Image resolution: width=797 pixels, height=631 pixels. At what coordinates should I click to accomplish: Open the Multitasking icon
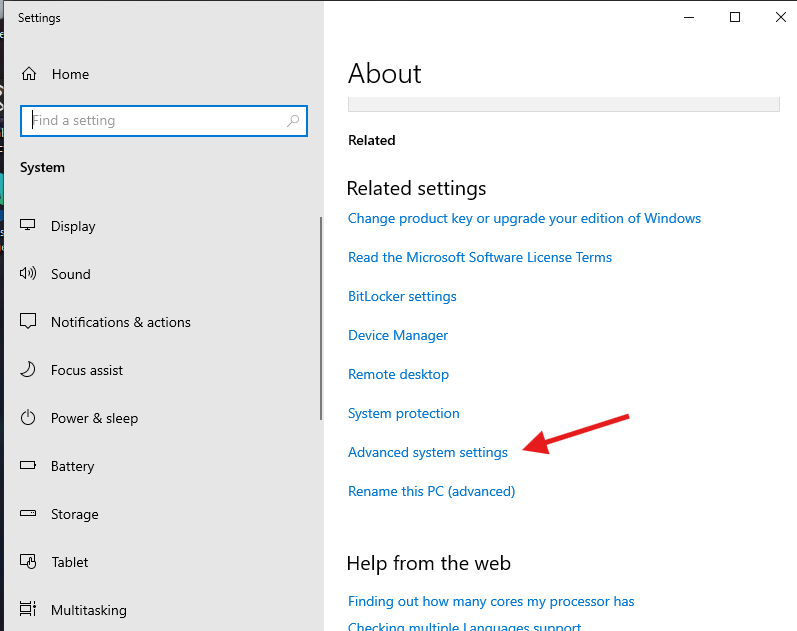pyautogui.click(x=29, y=610)
